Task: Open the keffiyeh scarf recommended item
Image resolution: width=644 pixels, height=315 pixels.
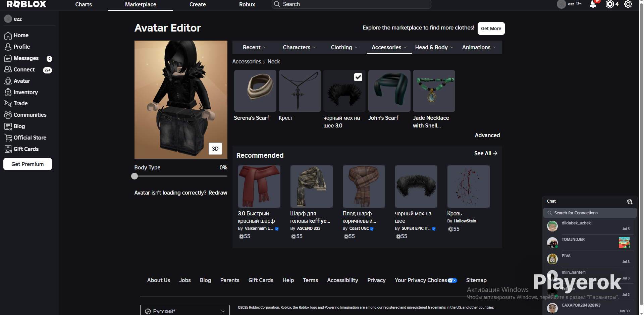Action: tap(311, 187)
